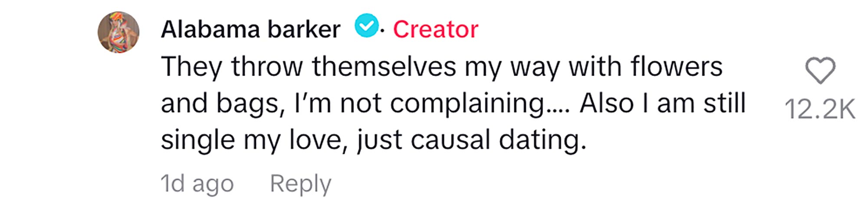Click the word "Also" in the comment

(x=607, y=103)
